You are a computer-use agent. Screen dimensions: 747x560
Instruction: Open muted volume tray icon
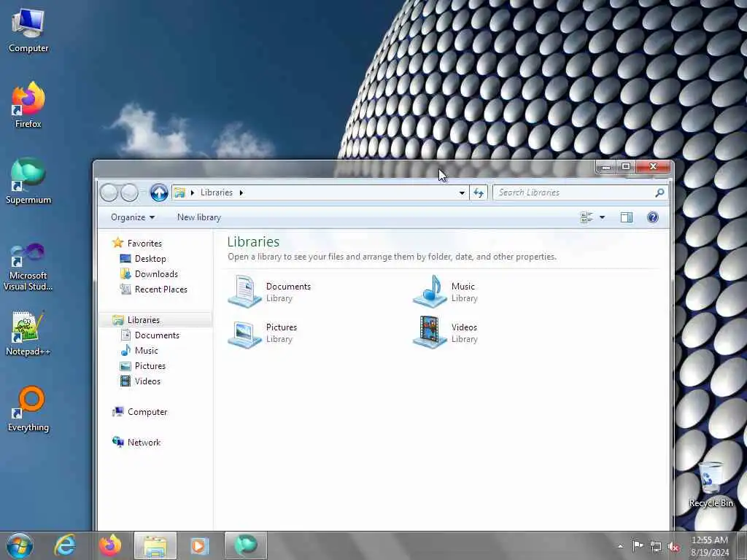pyautogui.click(x=674, y=547)
